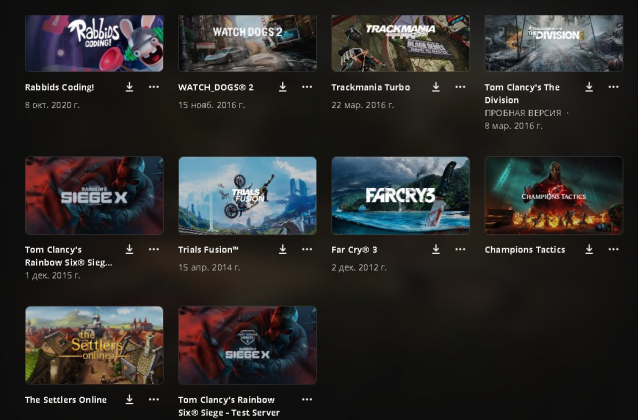Download Tom Clancy's The Division

pos(589,87)
